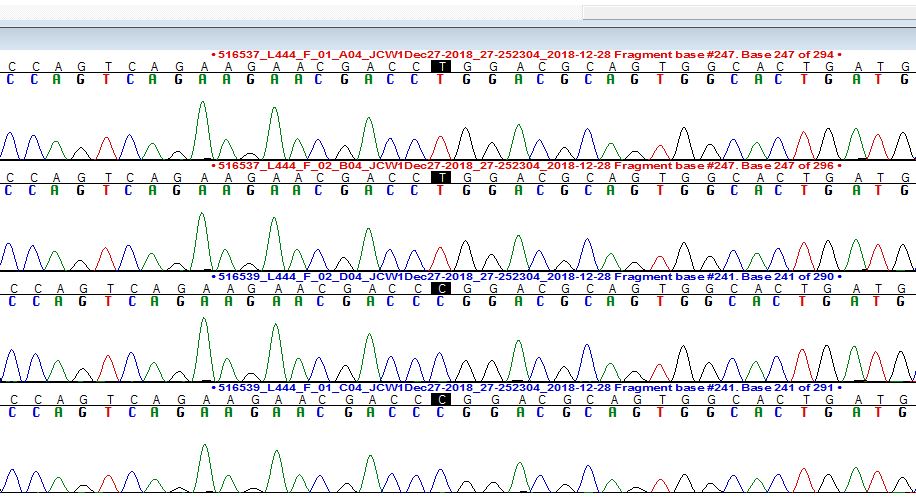Viewport: 916px width, 500px height.
Task: Select the 516539 F_01 C04 trace title
Action: [x=526, y=386]
